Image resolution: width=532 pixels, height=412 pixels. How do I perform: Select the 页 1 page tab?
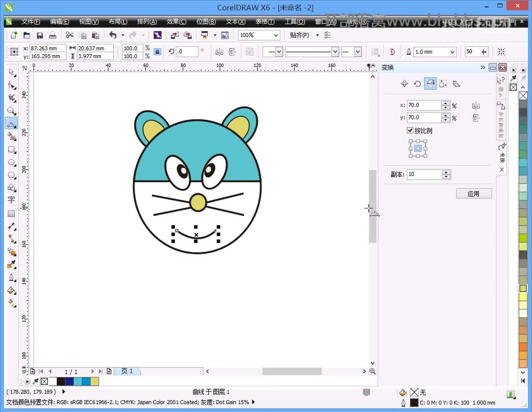tap(127, 371)
